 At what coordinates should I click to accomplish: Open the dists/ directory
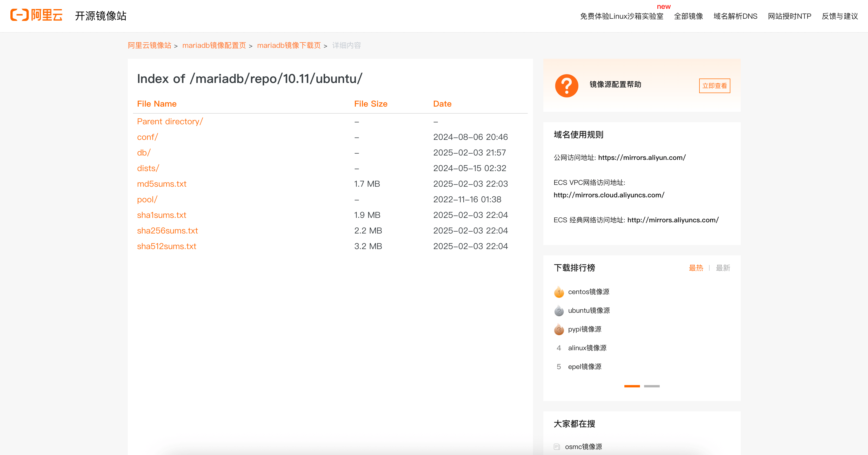[148, 168]
